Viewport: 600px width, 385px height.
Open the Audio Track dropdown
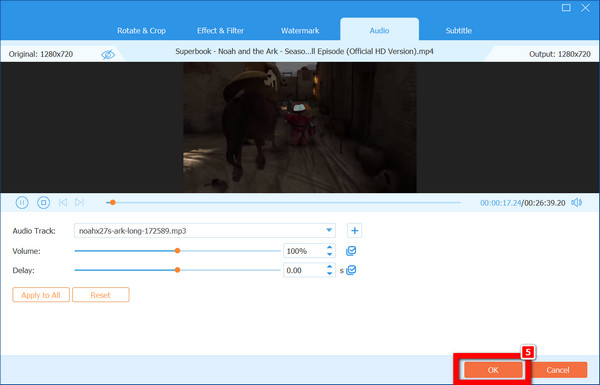click(x=205, y=231)
